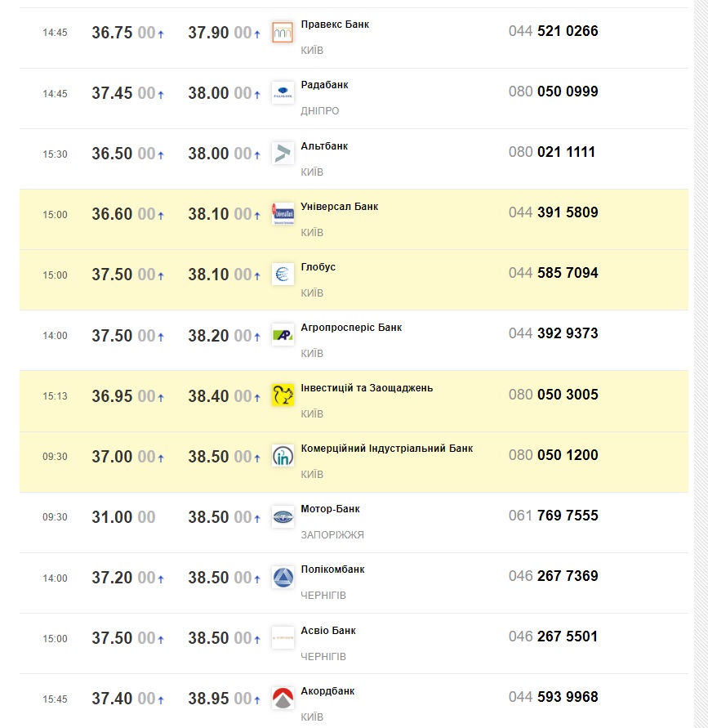Click the Альтбанк logo icon

click(283, 154)
